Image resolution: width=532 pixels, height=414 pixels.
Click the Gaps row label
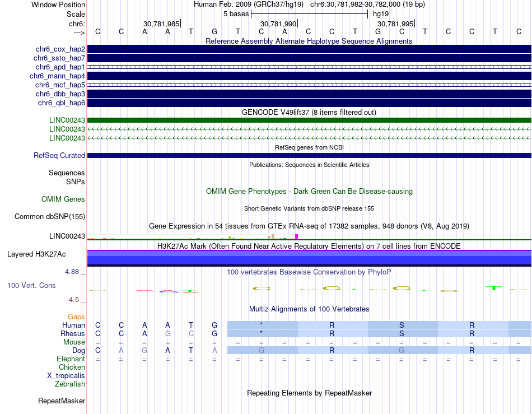[x=76, y=317]
